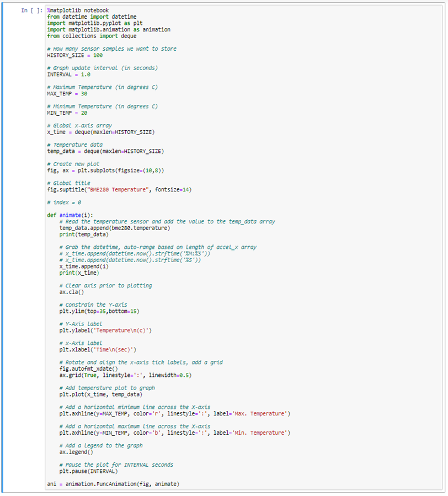
Task: Click the commented strftime('%M:%S') line
Action: point(135,253)
